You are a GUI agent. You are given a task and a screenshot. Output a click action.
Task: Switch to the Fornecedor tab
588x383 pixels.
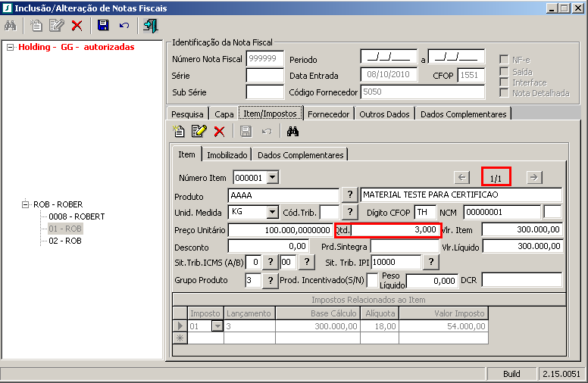(328, 114)
